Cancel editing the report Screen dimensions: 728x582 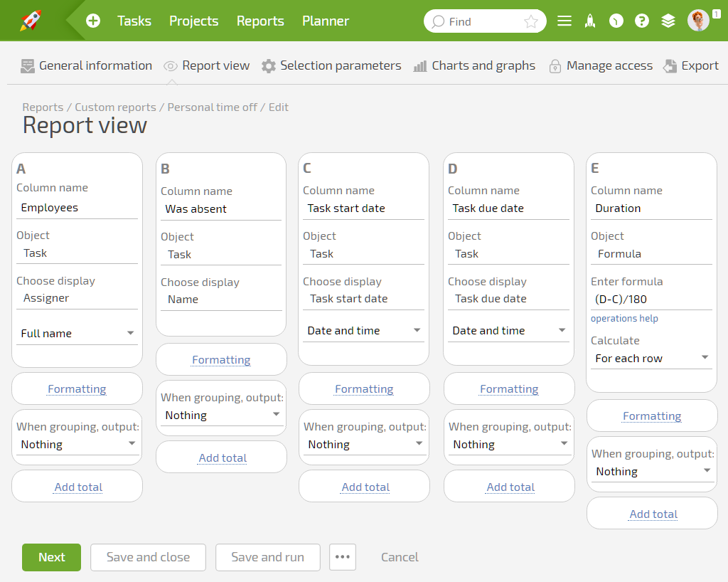coord(400,557)
